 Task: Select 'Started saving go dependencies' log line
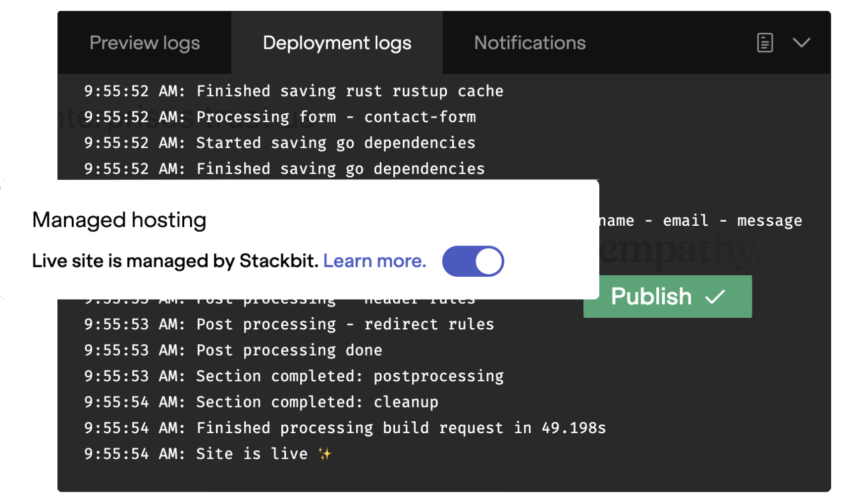click(x=279, y=143)
